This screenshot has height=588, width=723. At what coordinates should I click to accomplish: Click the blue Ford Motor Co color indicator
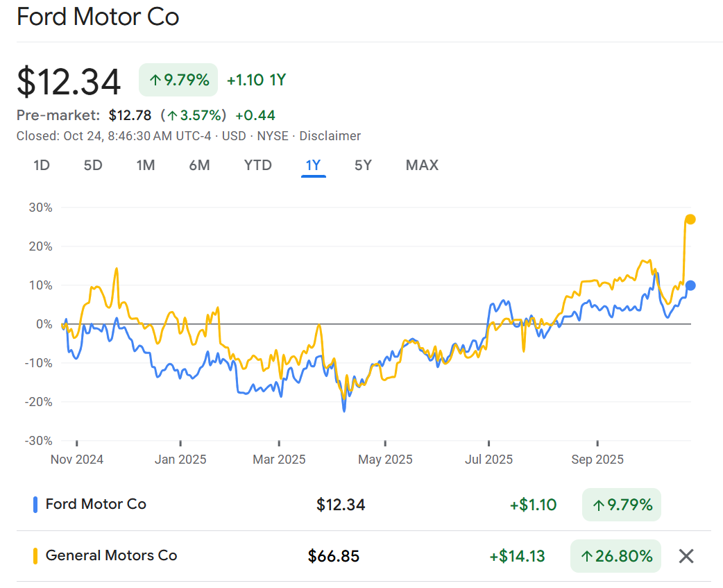click(35, 505)
